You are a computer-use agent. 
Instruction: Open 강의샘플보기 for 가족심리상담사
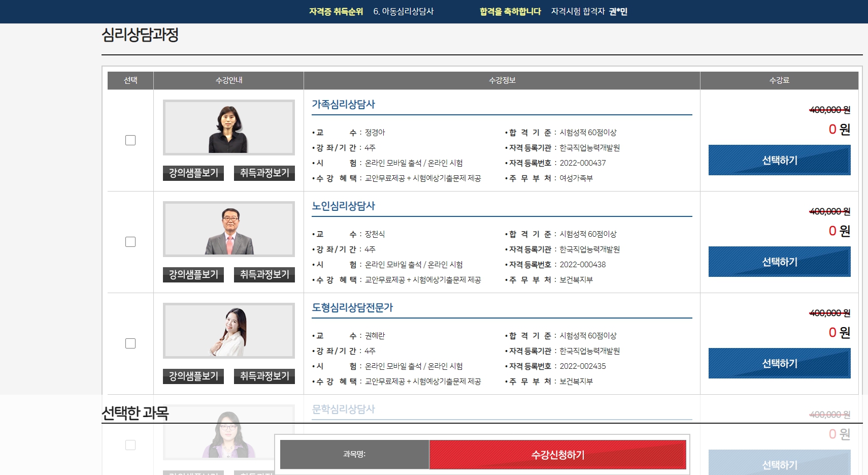pos(193,173)
